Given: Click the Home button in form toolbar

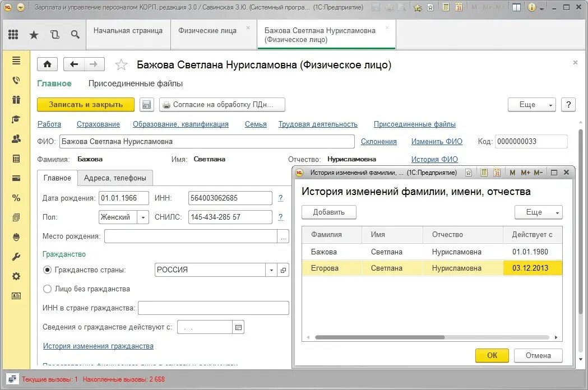Looking at the screenshot, I should 47,64.
